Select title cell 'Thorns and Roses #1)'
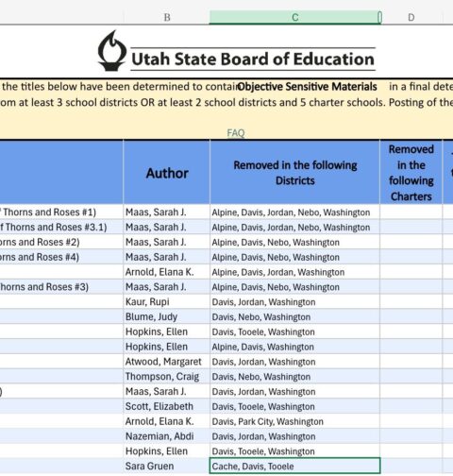The image size is (453, 476). (61, 212)
